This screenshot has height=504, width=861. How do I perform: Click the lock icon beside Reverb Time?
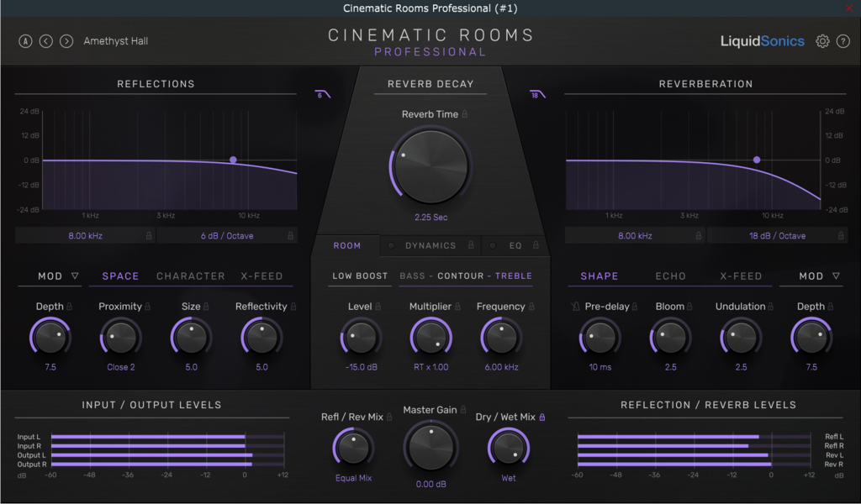tap(464, 114)
